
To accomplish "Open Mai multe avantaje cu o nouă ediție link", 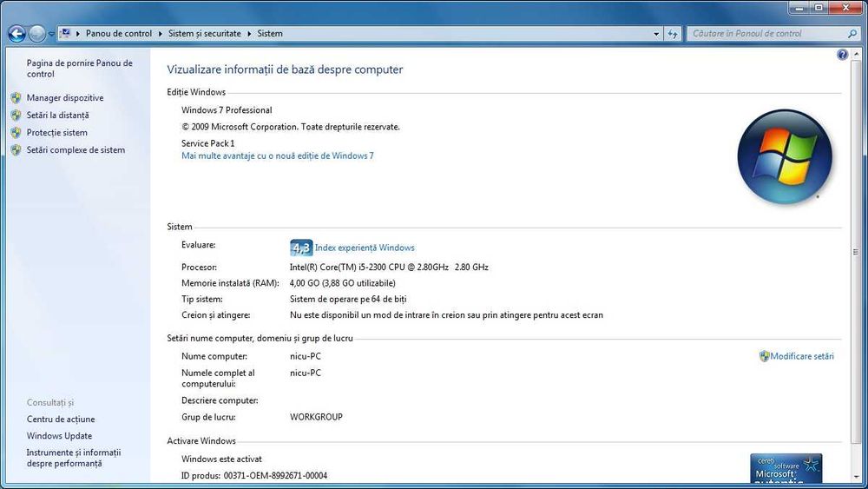I will (278, 156).
